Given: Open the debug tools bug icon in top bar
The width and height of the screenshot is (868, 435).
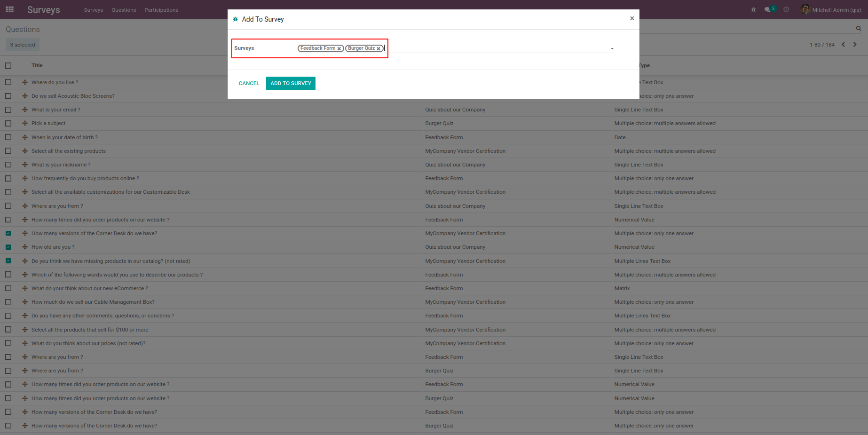Looking at the screenshot, I should pyautogui.click(x=753, y=9).
